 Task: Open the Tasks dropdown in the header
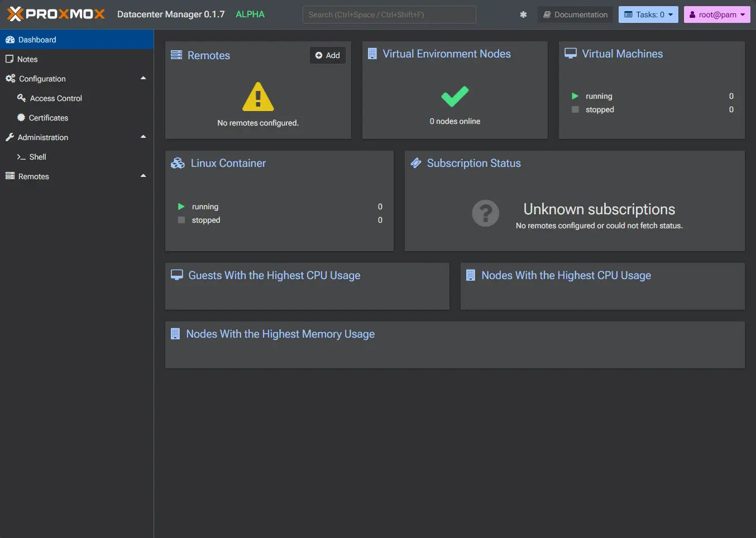pos(648,15)
